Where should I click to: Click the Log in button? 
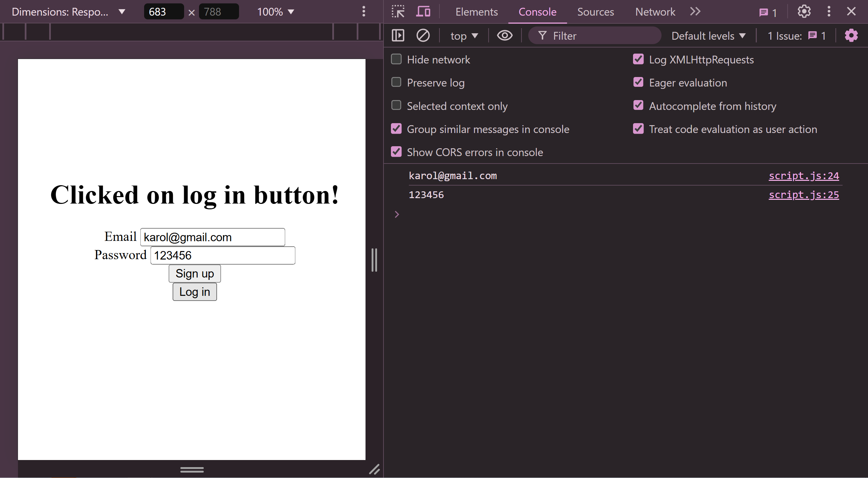194,291
